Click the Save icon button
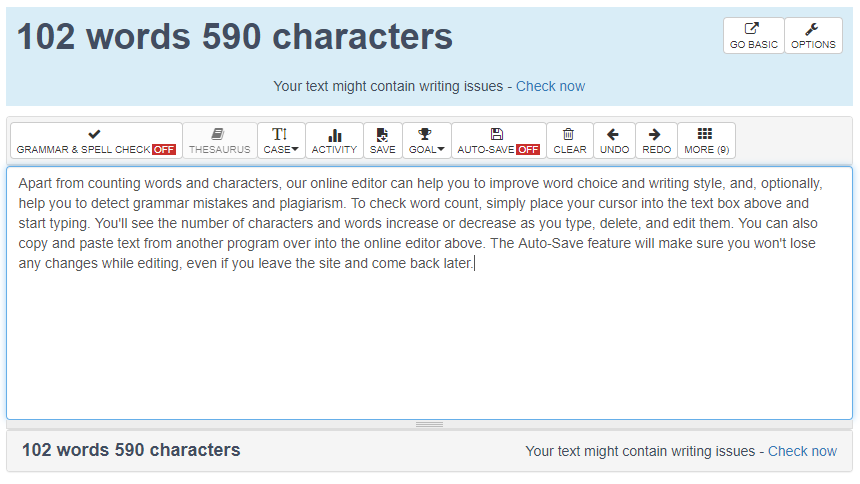Viewport: 860px width, 484px height. 382,140
